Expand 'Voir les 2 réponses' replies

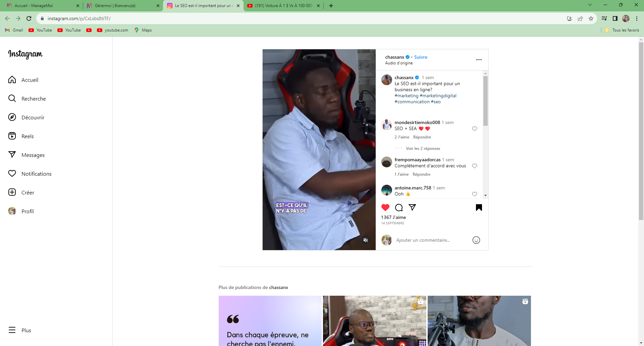click(x=423, y=149)
